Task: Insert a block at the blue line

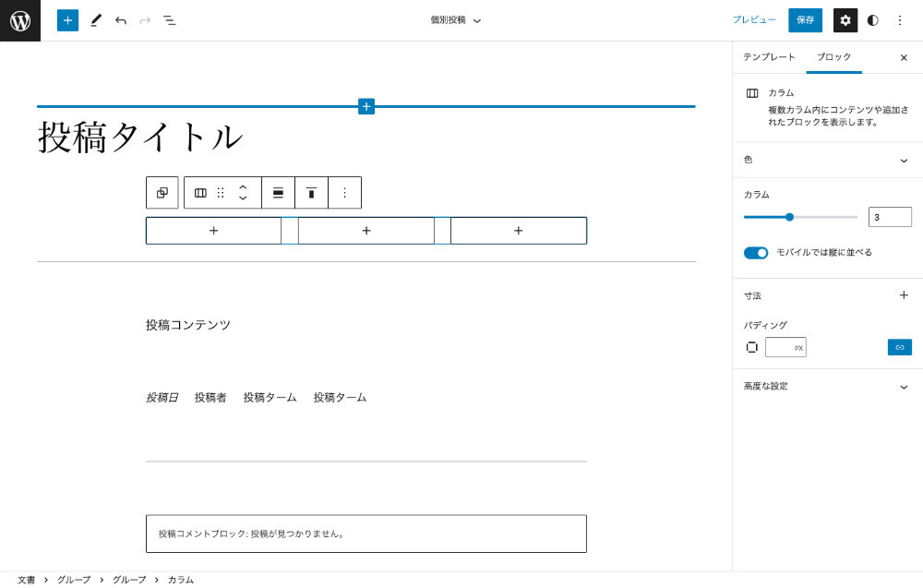Action: [366, 106]
